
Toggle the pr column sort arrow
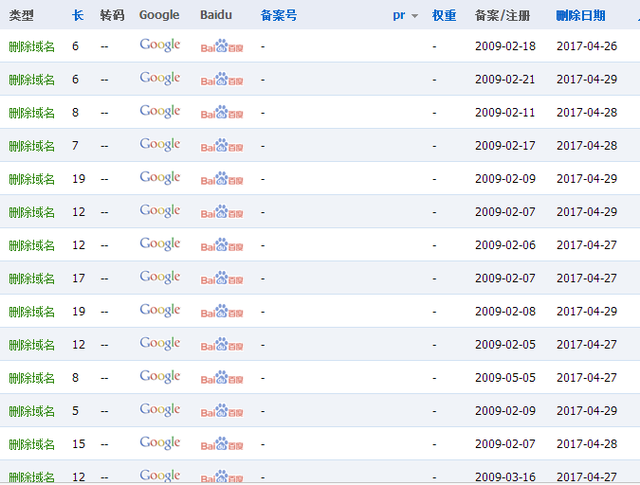415,16
